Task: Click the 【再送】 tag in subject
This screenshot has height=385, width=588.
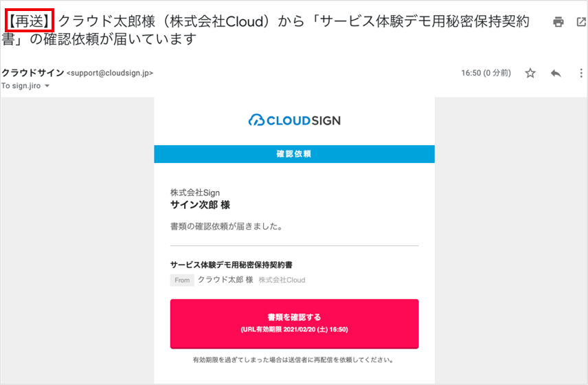Action: point(30,21)
